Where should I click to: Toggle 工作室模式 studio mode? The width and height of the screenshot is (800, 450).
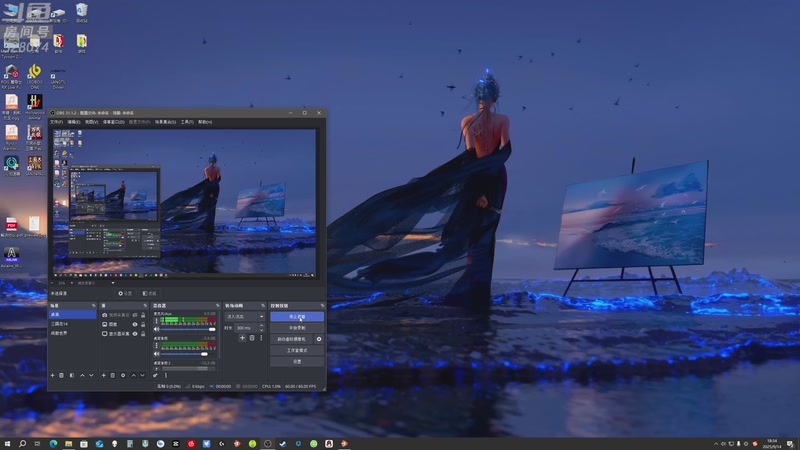(297, 351)
